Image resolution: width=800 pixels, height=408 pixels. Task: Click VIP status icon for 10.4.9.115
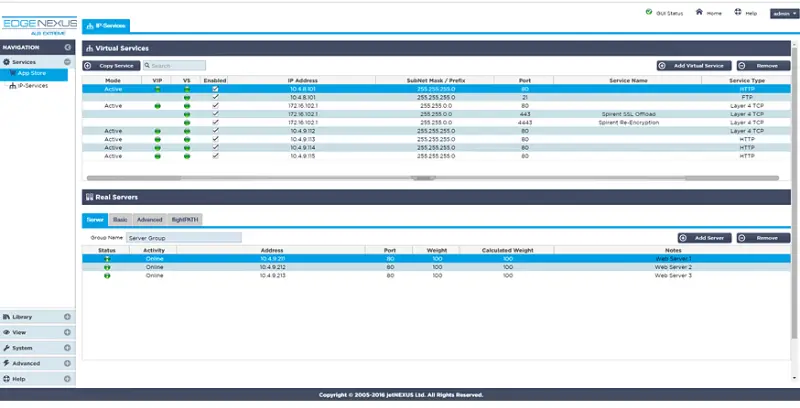tap(158, 156)
